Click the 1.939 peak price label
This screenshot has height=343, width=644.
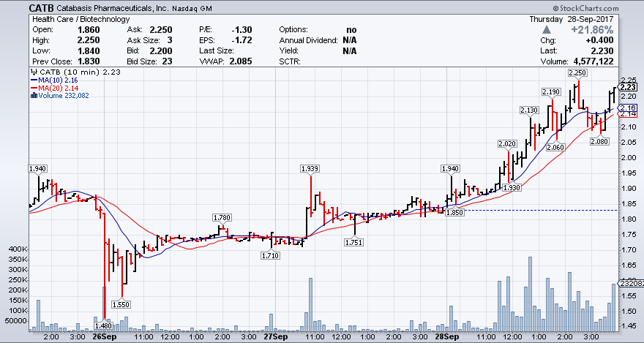pyautogui.click(x=310, y=168)
